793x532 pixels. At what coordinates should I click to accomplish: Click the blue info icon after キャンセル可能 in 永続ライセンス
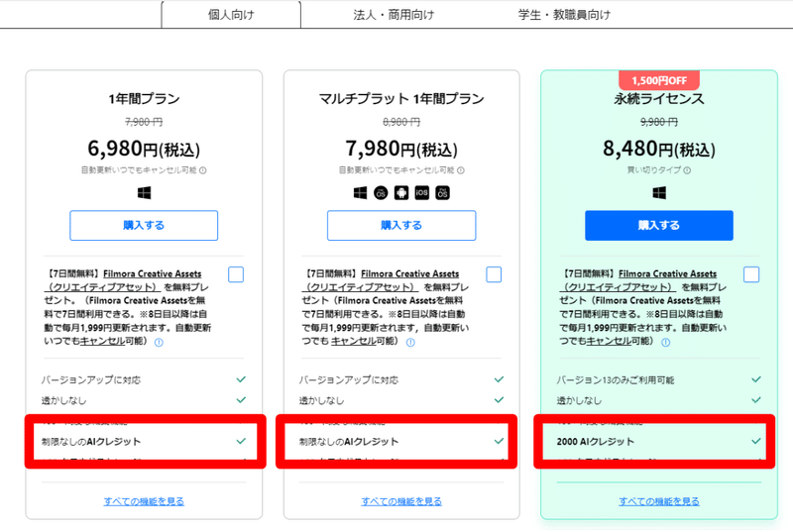665,343
